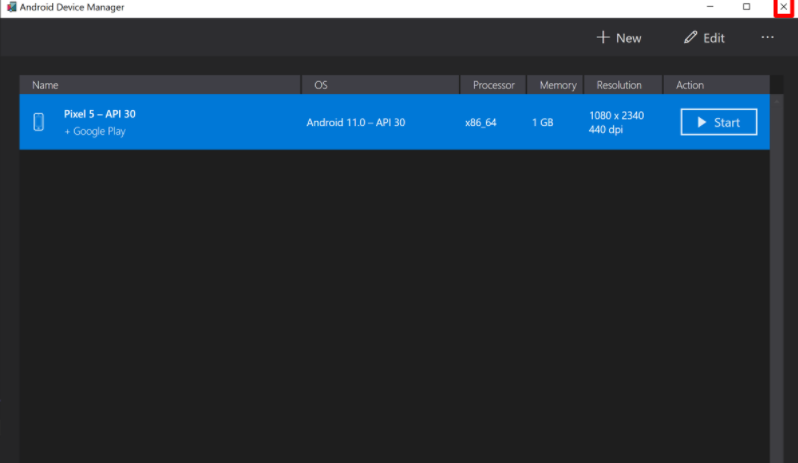Click the Processor column header
The height and width of the screenshot is (463, 798).
click(x=493, y=85)
